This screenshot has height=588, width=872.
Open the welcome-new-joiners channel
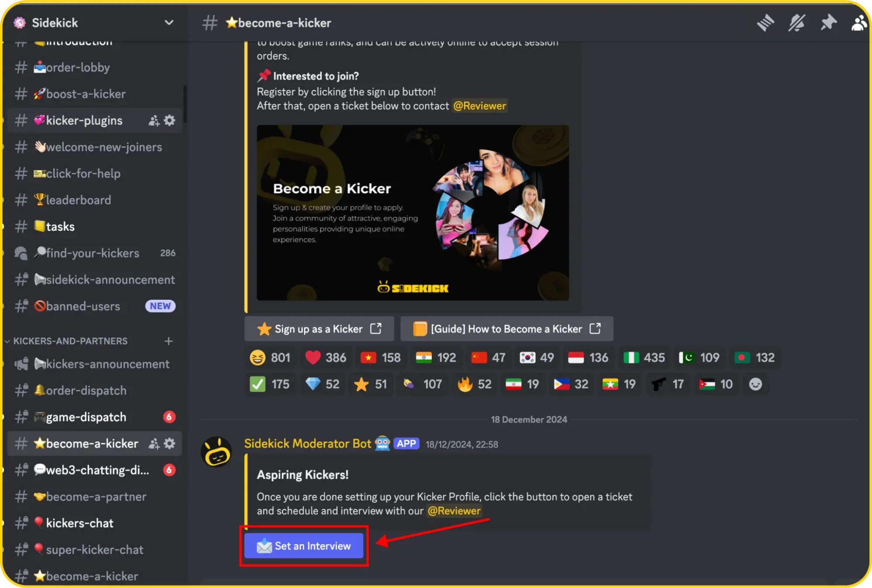(x=95, y=147)
